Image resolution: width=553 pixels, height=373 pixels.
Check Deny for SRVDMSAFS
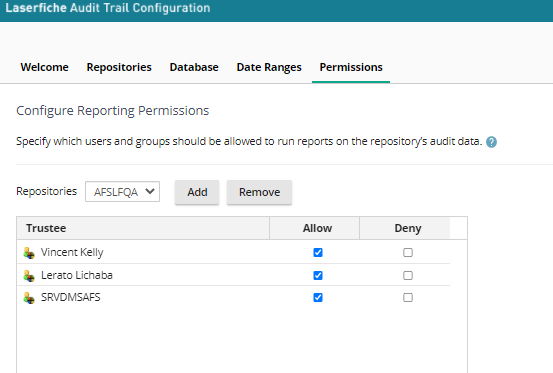point(408,298)
